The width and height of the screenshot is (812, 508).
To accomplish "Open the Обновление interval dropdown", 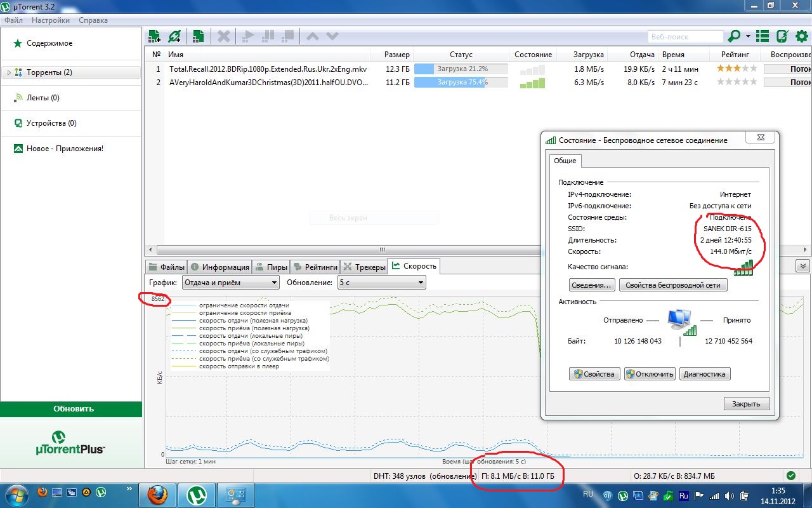I will coord(381,283).
